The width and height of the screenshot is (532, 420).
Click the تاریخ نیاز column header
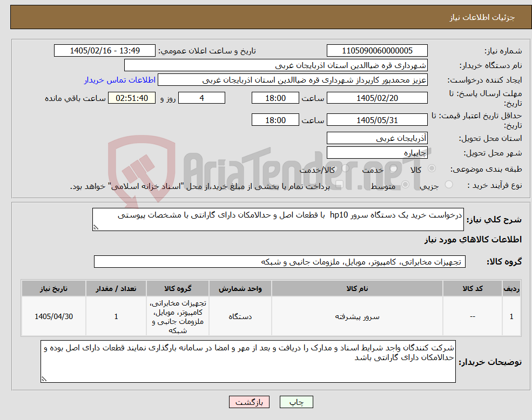point(53,288)
